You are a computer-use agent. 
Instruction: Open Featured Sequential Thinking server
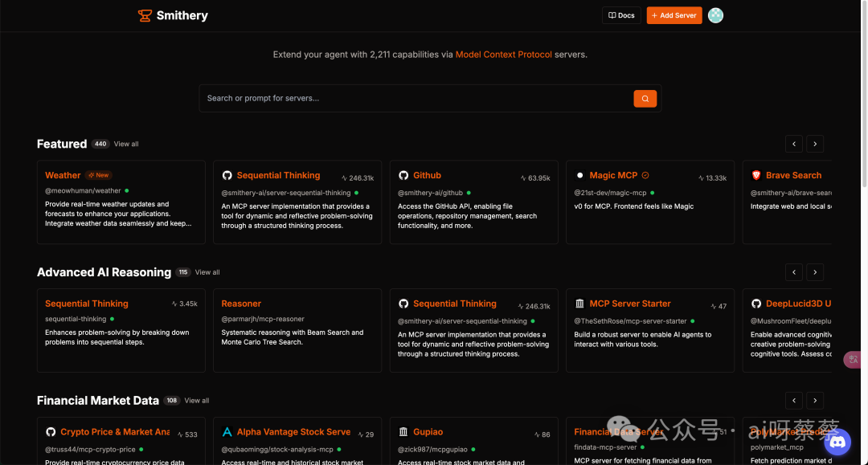(x=278, y=175)
